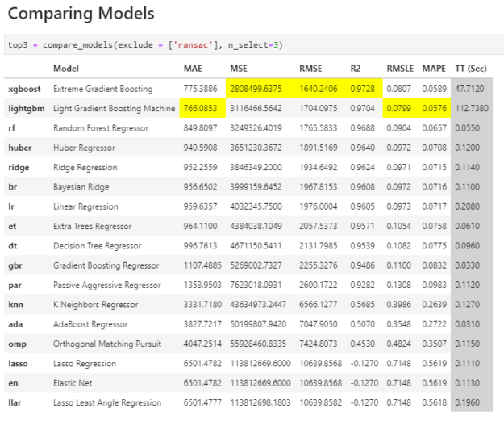Select the par row index

(x=15, y=285)
